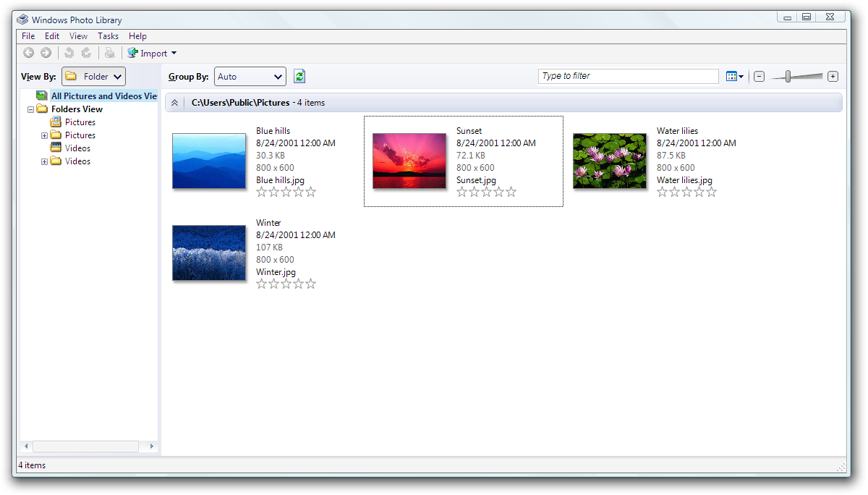Open the Group By Auto combo box
868x495 pixels.
click(250, 76)
